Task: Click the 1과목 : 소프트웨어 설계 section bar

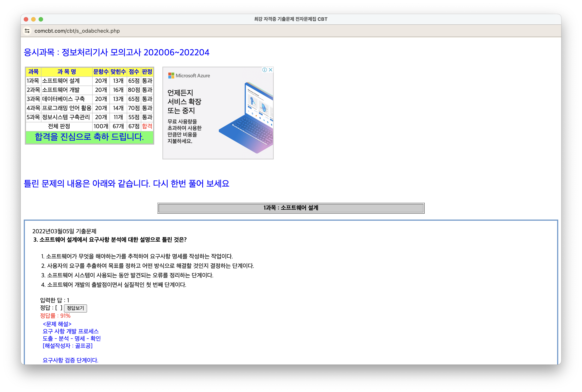Action: pos(291,208)
